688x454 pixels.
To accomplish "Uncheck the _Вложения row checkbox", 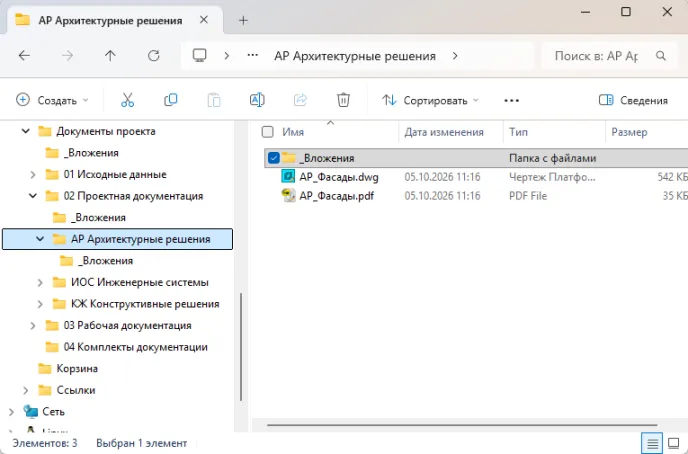I will [273, 157].
